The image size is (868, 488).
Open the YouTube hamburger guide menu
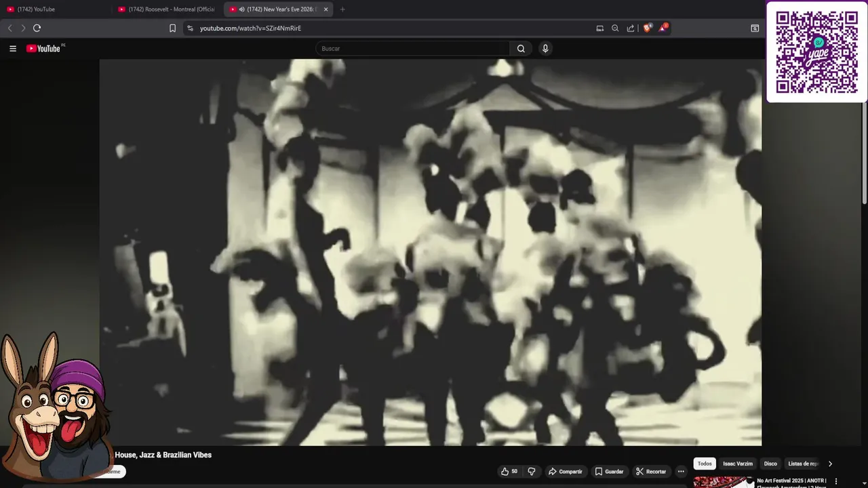point(13,48)
